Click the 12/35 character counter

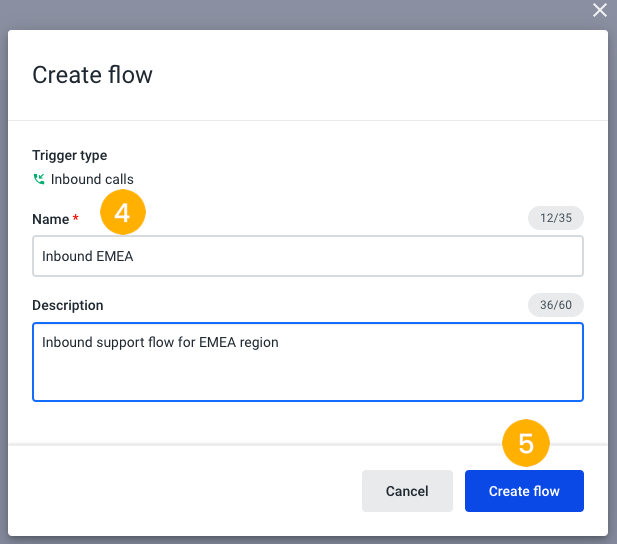[x=555, y=218]
